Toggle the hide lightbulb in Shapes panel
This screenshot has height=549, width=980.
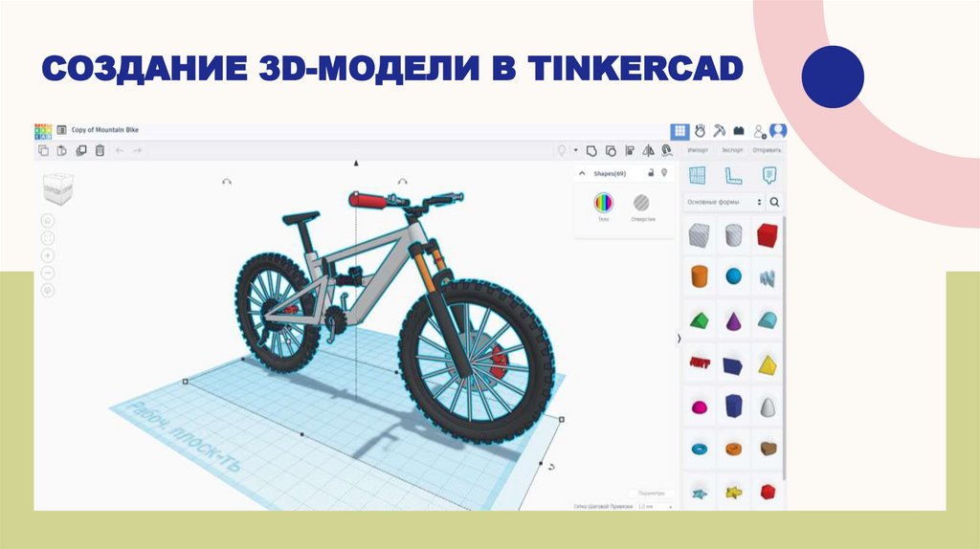pyautogui.click(x=664, y=173)
